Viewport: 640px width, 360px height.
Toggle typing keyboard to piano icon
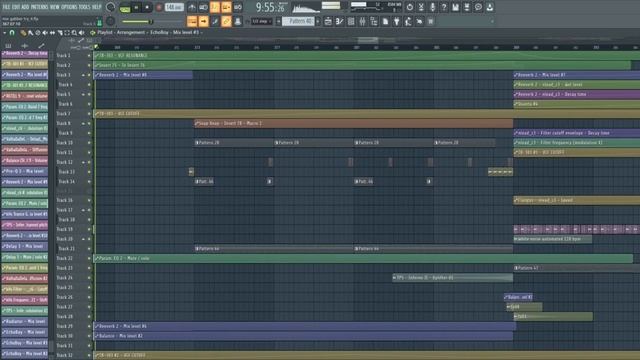pos(192,21)
